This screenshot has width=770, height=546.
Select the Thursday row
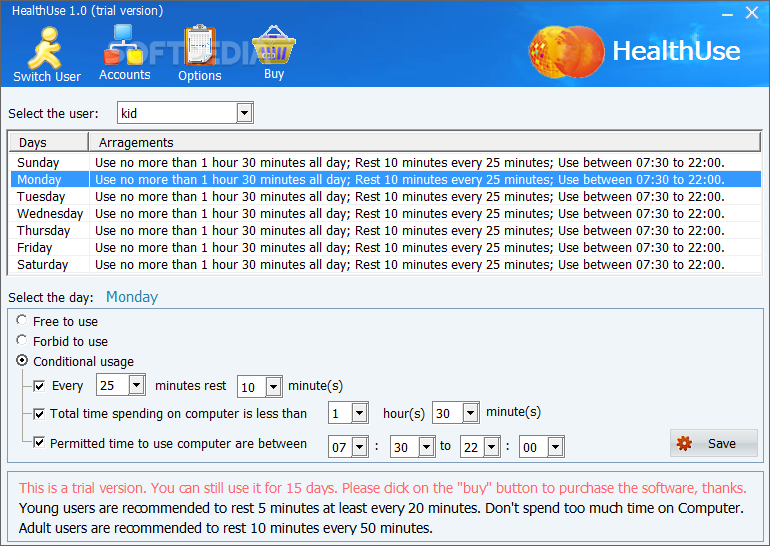click(x=385, y=231)
